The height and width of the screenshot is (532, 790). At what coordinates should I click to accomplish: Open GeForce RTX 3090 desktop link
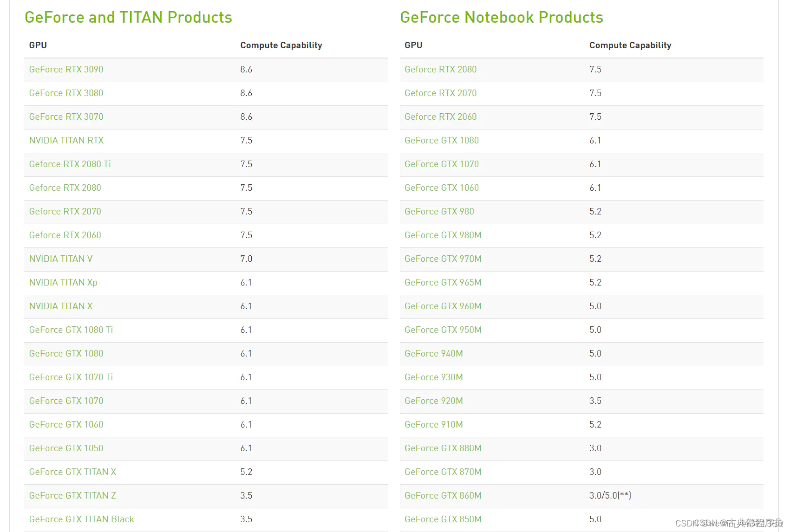pyautogui.click(x=66, y=70)
